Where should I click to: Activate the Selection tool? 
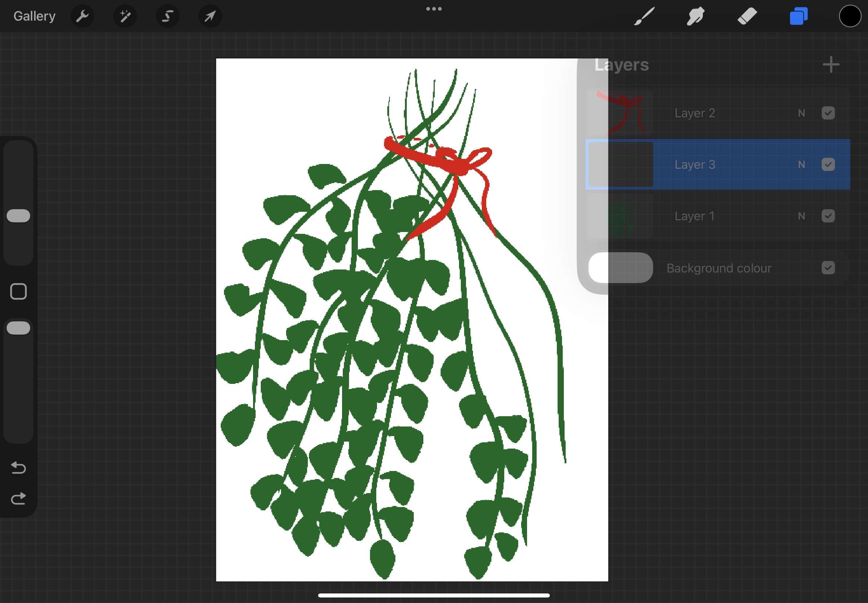pos(167,16)
